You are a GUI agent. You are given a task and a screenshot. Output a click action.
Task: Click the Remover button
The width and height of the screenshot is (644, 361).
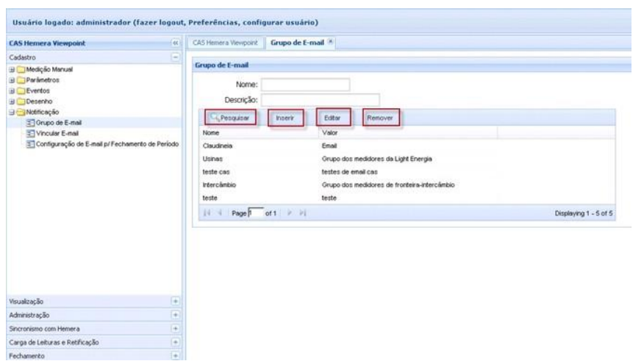(379, 118)
